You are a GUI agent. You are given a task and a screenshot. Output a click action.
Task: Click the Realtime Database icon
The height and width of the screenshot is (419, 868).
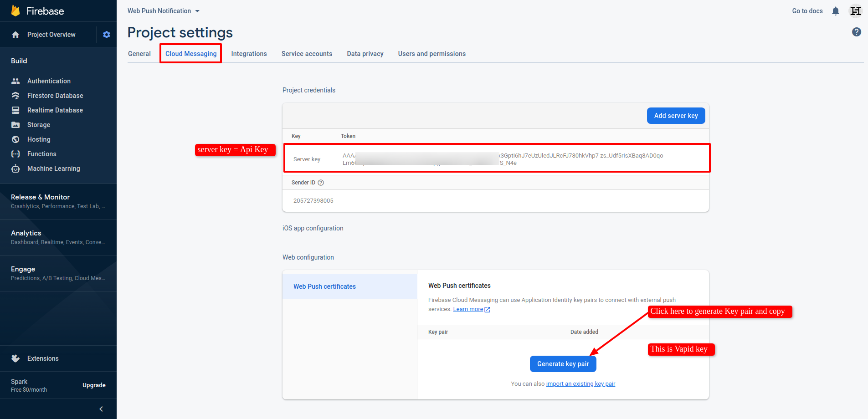click(x=15, y=110)
